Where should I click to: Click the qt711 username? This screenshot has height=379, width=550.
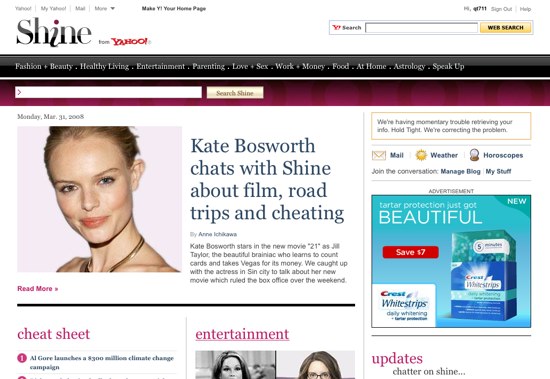click(x=479, y=9)
